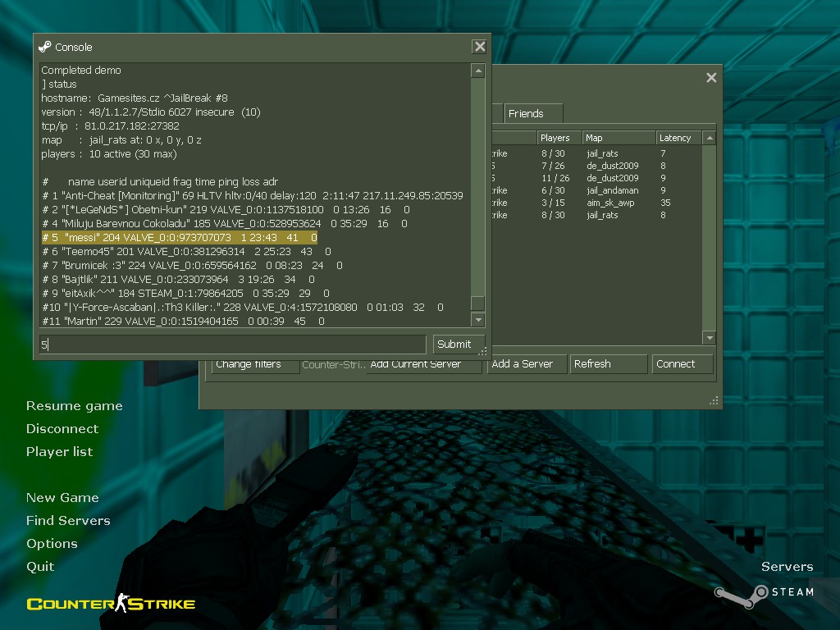Choose Disconnect from the main menu
Image resolution: width=840 pixels, height=630 pixels.
coord(62,429)
